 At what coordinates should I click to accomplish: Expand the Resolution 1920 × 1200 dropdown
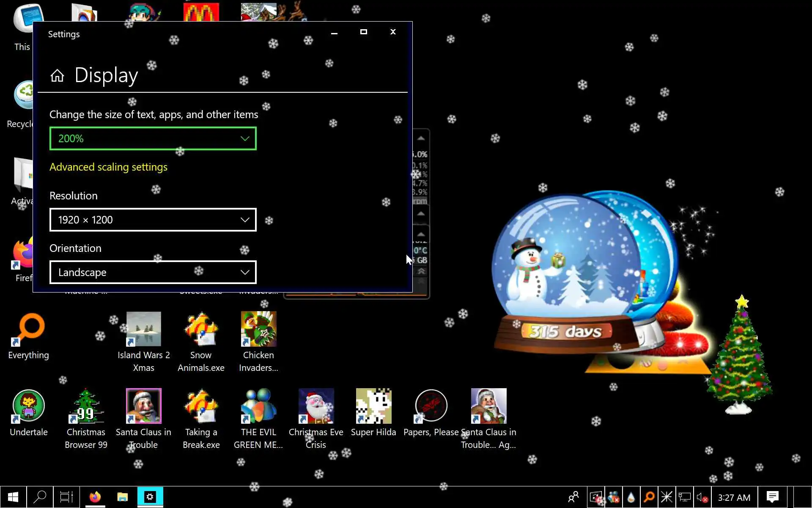tap(153, 220)
